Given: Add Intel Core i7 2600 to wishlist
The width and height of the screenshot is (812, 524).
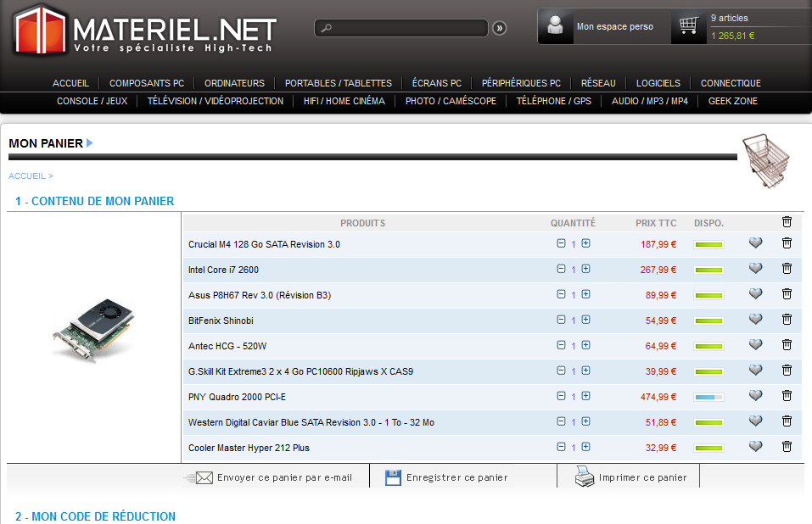Looking at the screenshot, I should click(756, 269).
